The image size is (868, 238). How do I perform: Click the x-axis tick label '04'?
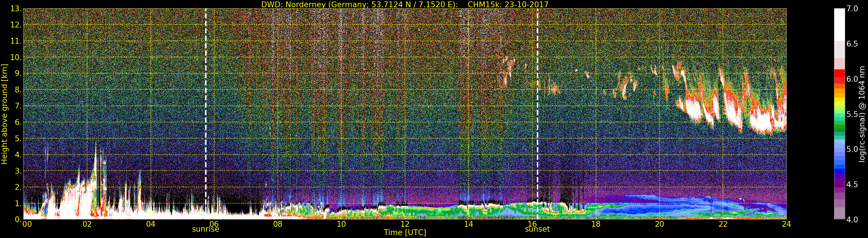click(x=151, y=224)
